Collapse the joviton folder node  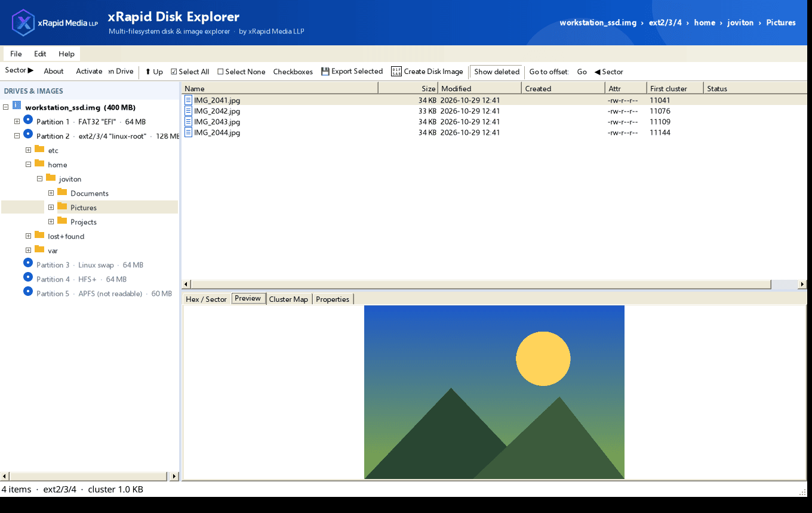pyautogui.click(x=39, y=179)
